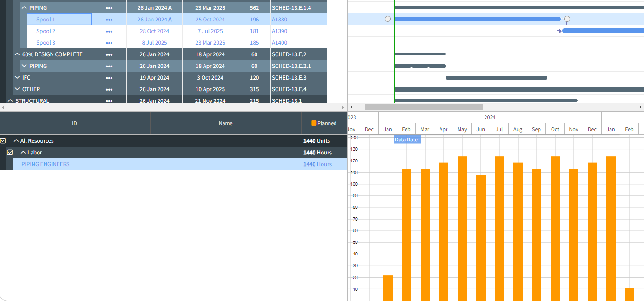Open the action menu for 60% DESIGN COMPLETE
This screenshot has height=301, width=644.
[x=109, y=54]
